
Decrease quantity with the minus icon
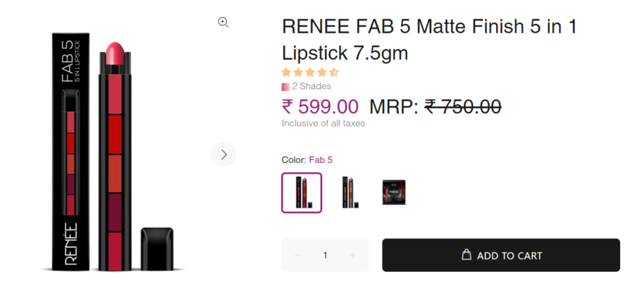(x=298, y=255)
